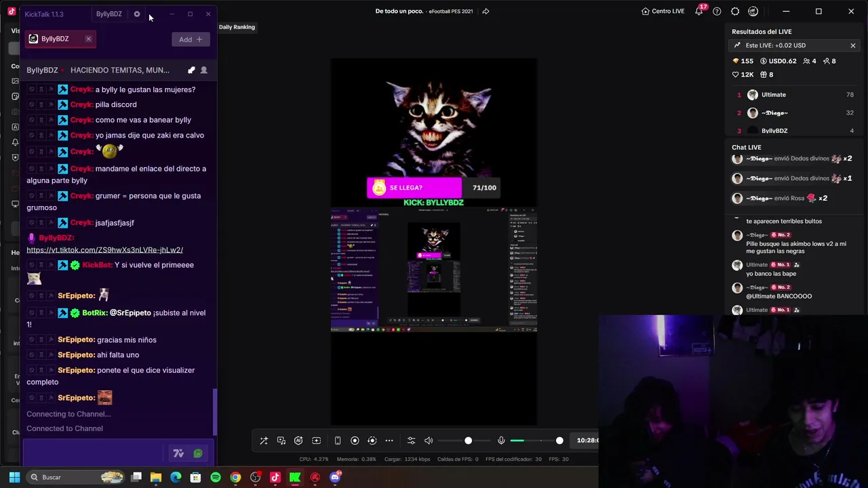The height and width of the screenshot is (488, 868).
Task: Open the help question mark icon
Action: [717, 12]
